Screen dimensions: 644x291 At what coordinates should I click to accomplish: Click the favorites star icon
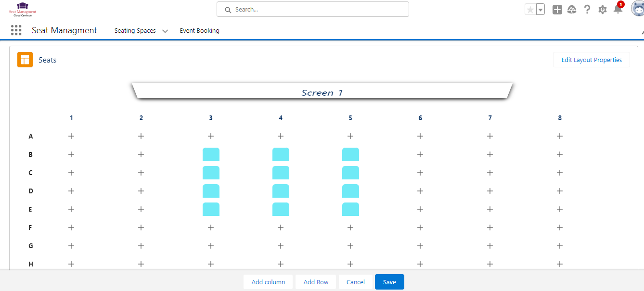coord(530,10)
